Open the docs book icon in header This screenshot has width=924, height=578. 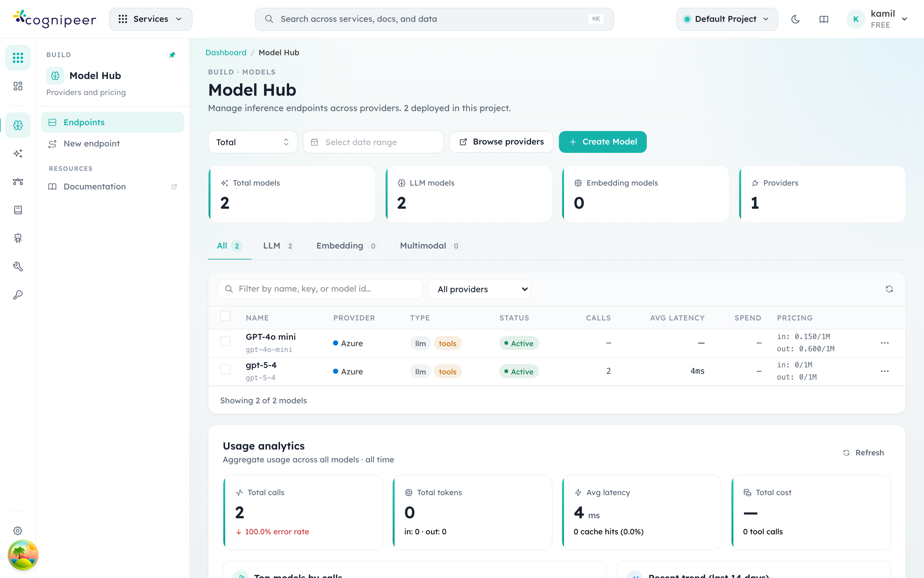824,19
